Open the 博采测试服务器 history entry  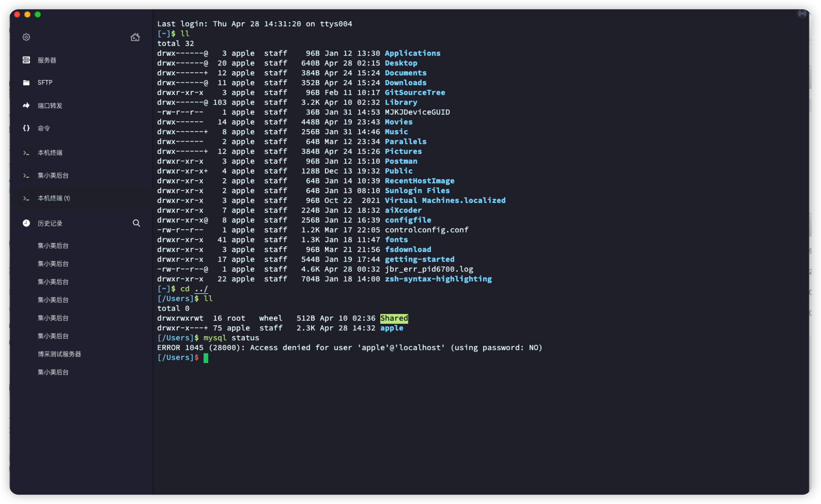(x=59, y=354)
